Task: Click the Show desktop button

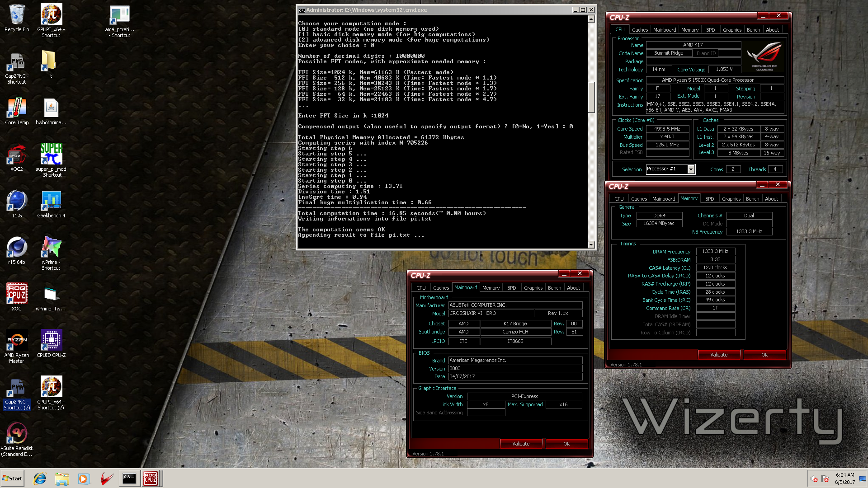Action: click(x=863, y=479)
